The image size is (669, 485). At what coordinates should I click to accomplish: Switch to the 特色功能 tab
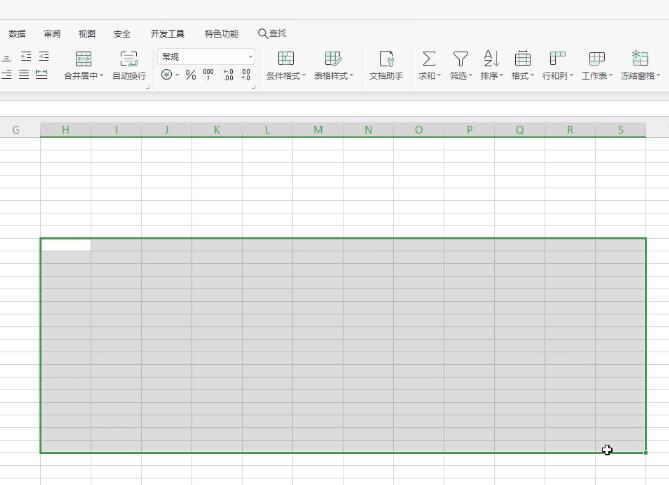(x=221, y=34)
